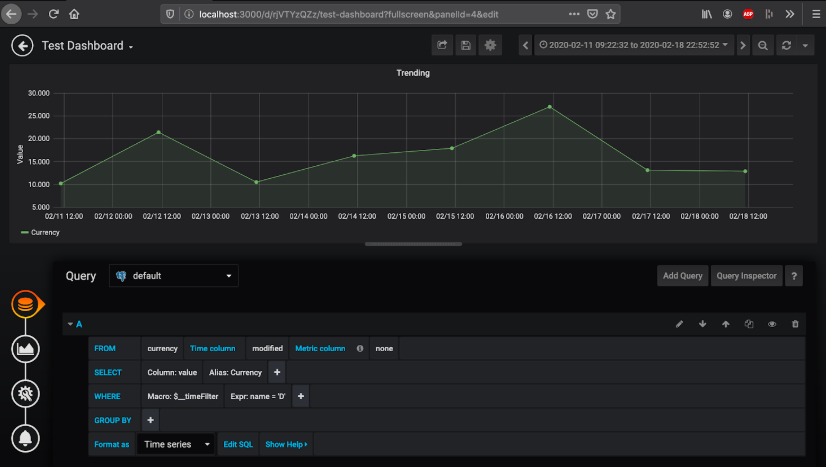Open Firefox Library icon
The height and width of the screenshot is (467, 826).
pyautogui.click(x=706, y=14)
